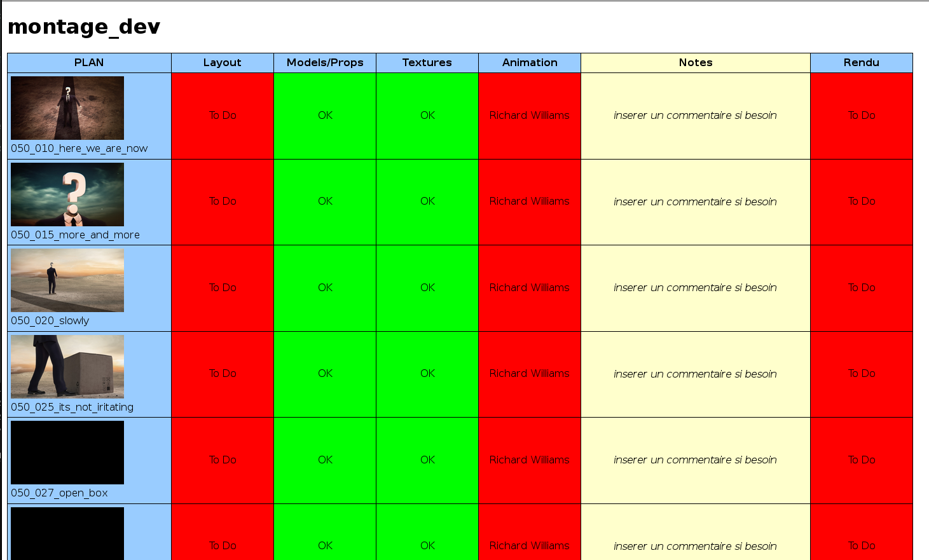This screenshot has height=560, width=929.
Task: Click plan name 050_015_more_and_more
Action: (x=75, y=235)
